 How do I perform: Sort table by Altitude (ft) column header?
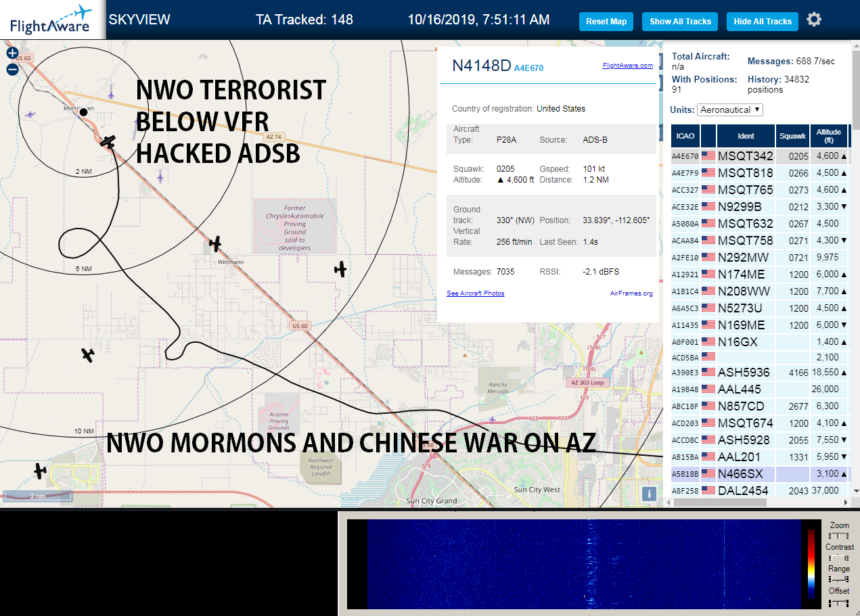pyautogui.click(x=828, y=136)
